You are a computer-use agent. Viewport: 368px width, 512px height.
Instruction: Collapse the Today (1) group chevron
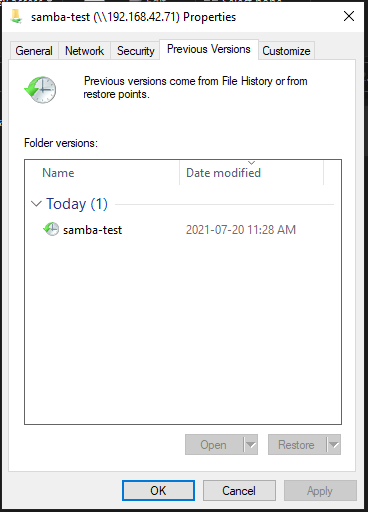pos(36,203)
